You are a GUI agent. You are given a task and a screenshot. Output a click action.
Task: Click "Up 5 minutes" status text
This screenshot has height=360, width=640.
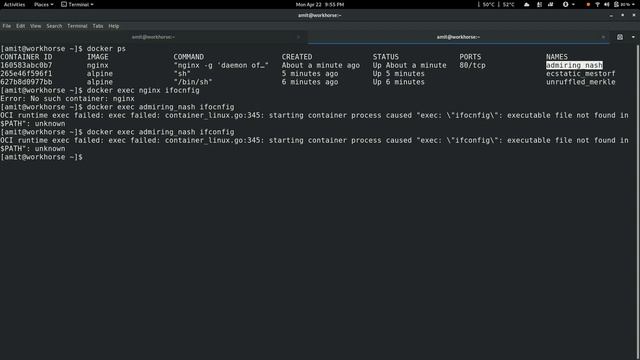click(x=398, y=74)
